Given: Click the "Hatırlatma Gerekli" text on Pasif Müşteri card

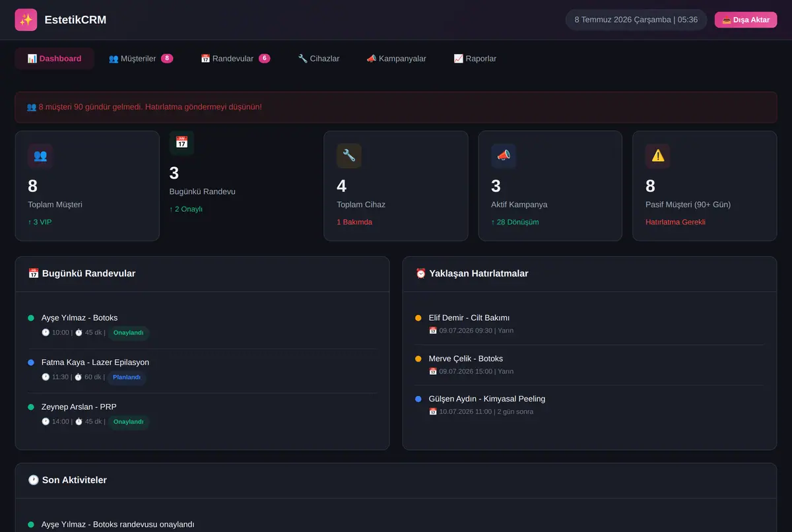Looking at the screenshot, I should pyautogui.click(x=675, y=222).
